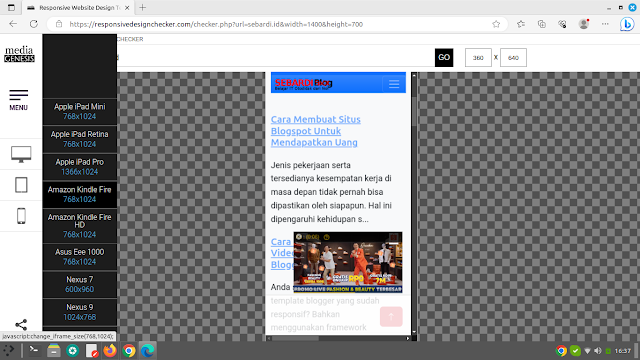Bookmark this page with star icon

[x=496, y=24]
